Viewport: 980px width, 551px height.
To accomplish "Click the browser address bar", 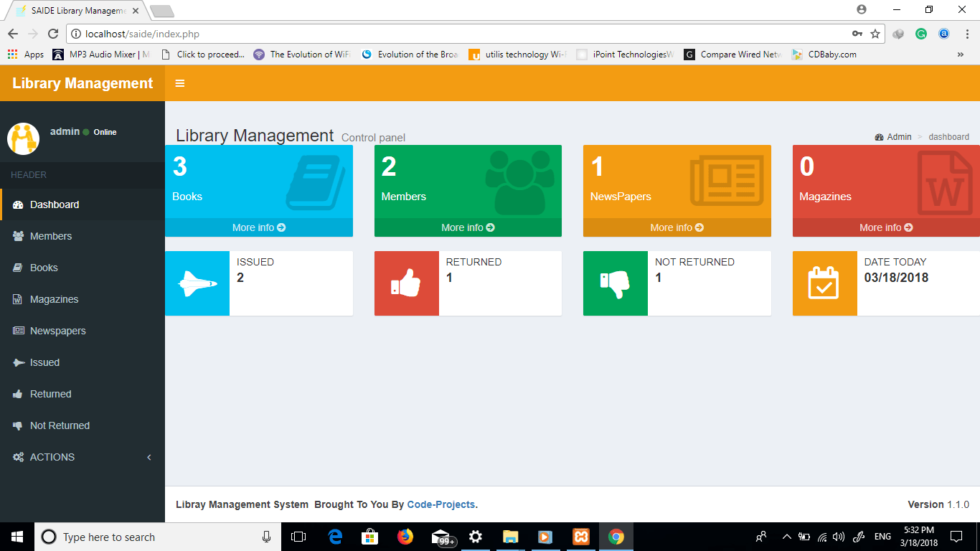I will (x=430, y=33).
